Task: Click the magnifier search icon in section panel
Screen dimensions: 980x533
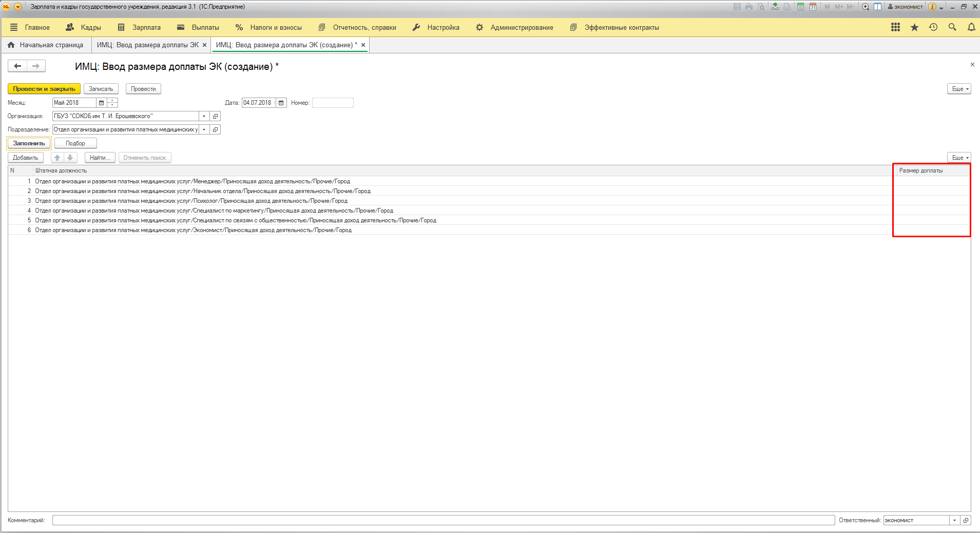Action: point(952,27)
